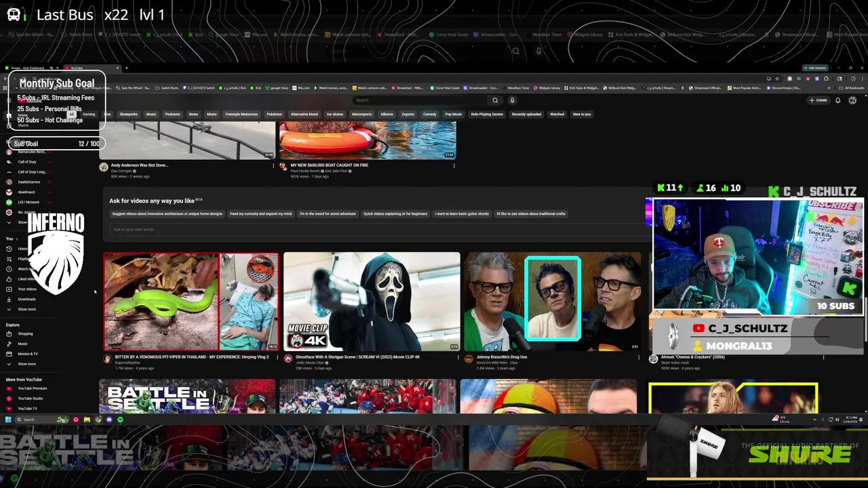Viewport: 868px width, 488px height.
Task: Select the New to you chip
Action: [582, 114]
